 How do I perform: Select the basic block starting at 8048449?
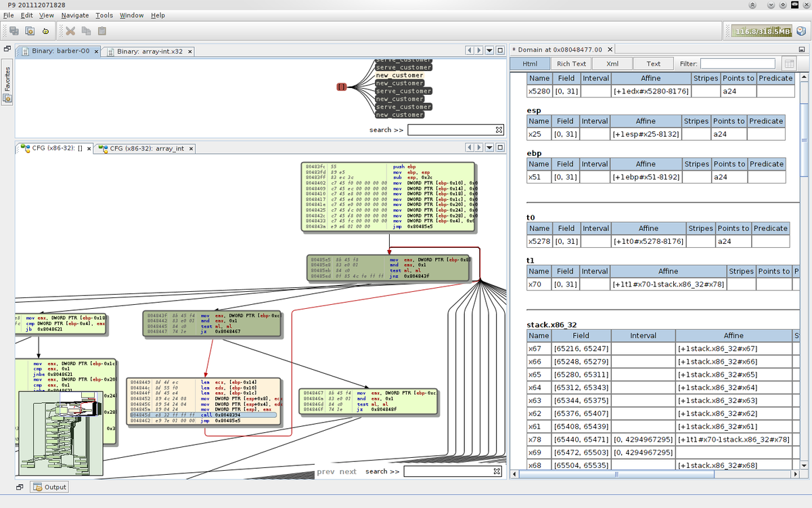point(203,401)
